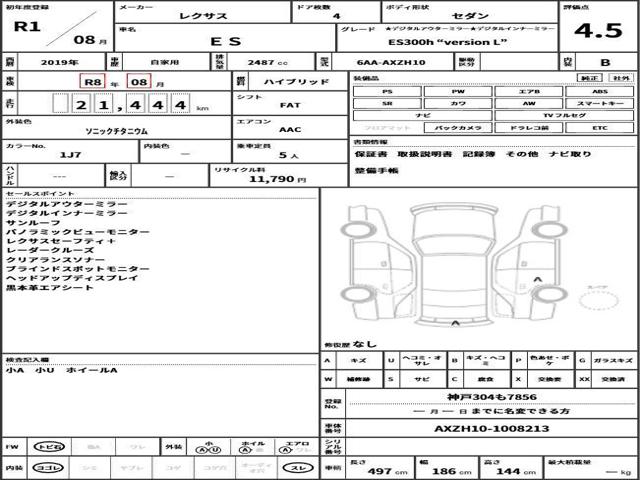
Task: Select the car name ES
Action: [225, 41]
